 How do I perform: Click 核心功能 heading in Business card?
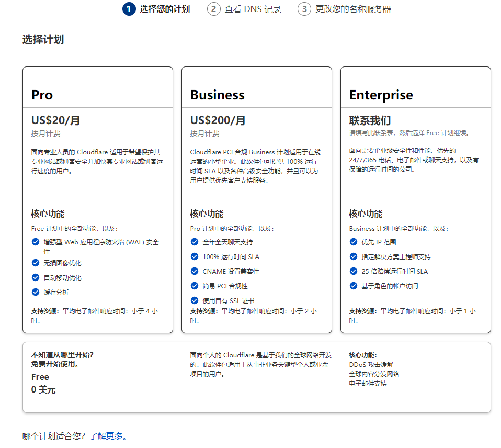[x=207, y=214]
